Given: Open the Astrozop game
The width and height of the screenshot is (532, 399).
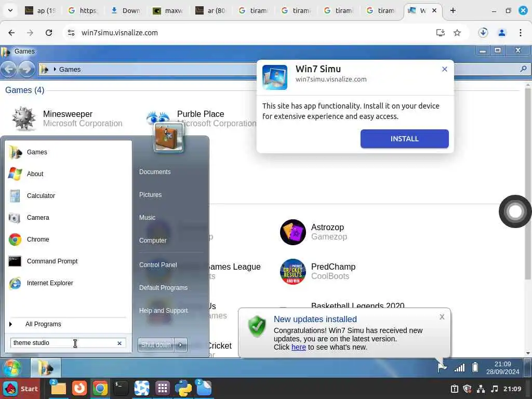Looking at the screenshot, I should (314, 232).
